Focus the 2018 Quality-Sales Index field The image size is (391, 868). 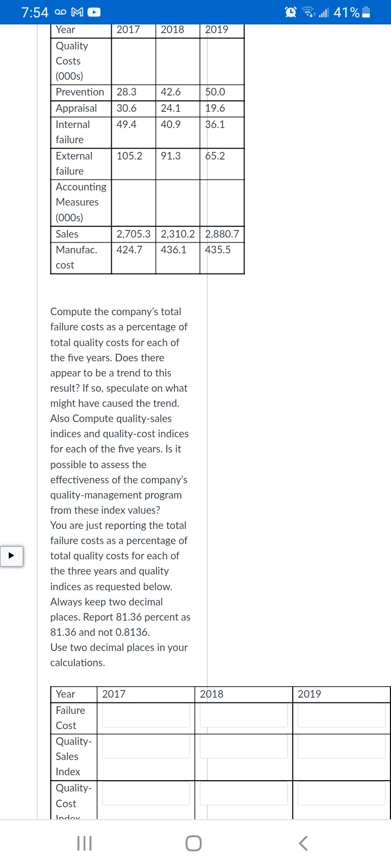243,746
